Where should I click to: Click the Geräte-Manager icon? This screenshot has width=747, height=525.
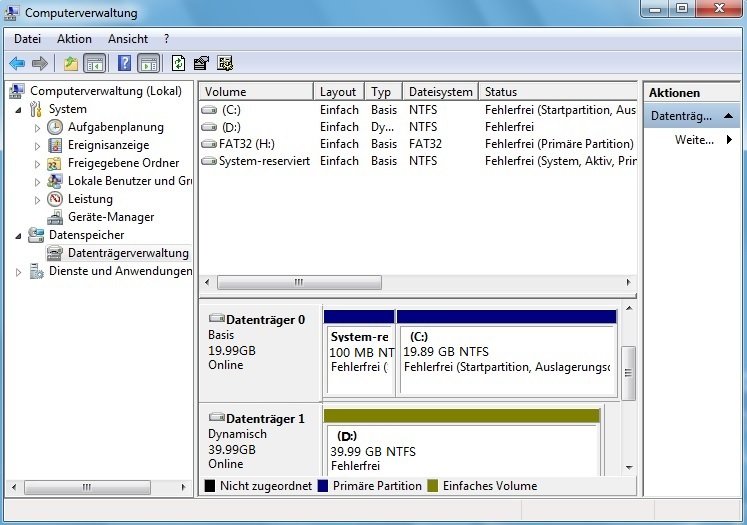[55, 217]
